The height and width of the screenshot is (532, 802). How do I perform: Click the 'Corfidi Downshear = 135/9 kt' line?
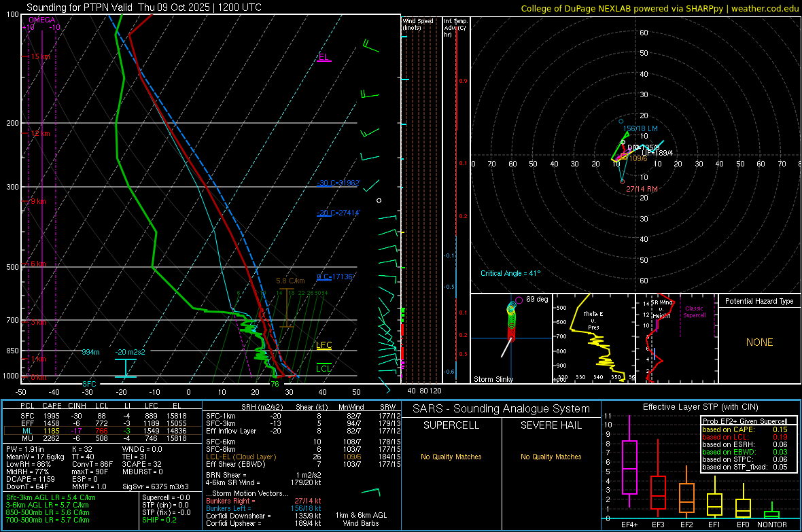(264, 516)
